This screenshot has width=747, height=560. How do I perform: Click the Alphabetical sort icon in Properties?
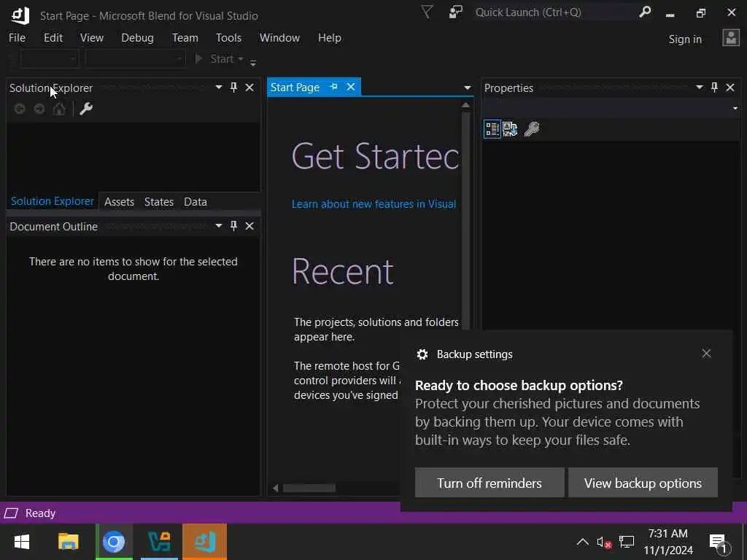pyautogui.click(x=510, y=129)
